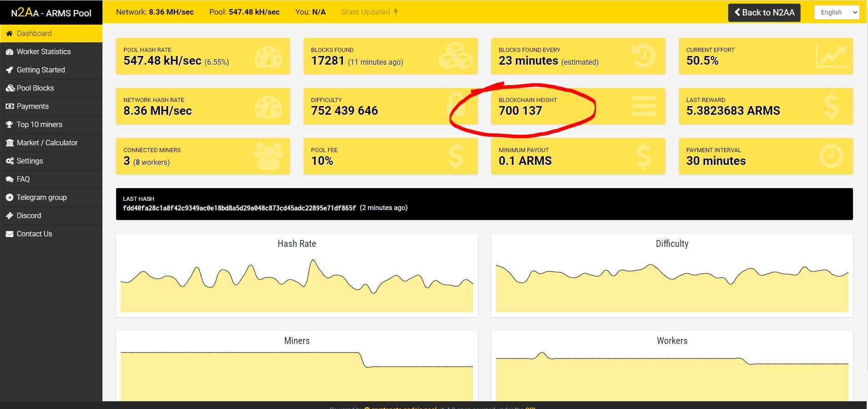Viewport: 868px width, 409px height.
Task: Click the FAQ chat bubbles icon
Action: (10, 179)
